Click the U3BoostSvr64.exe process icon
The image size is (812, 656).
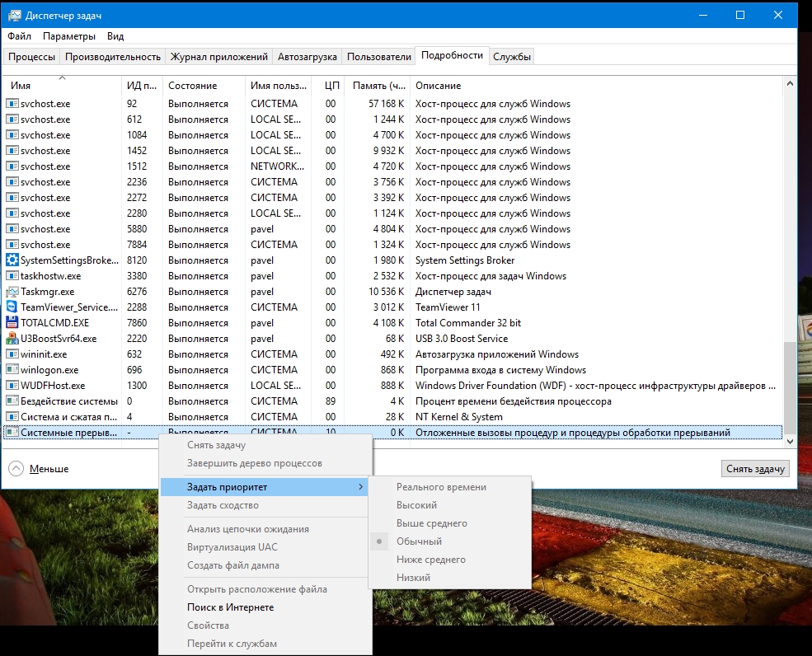pos(12,339)
